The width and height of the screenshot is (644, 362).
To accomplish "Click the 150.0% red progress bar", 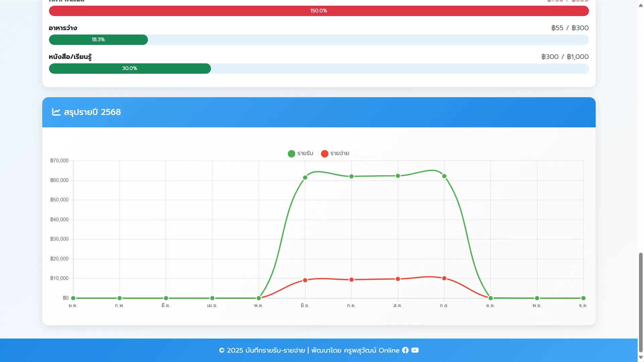I will coord(319,11).
